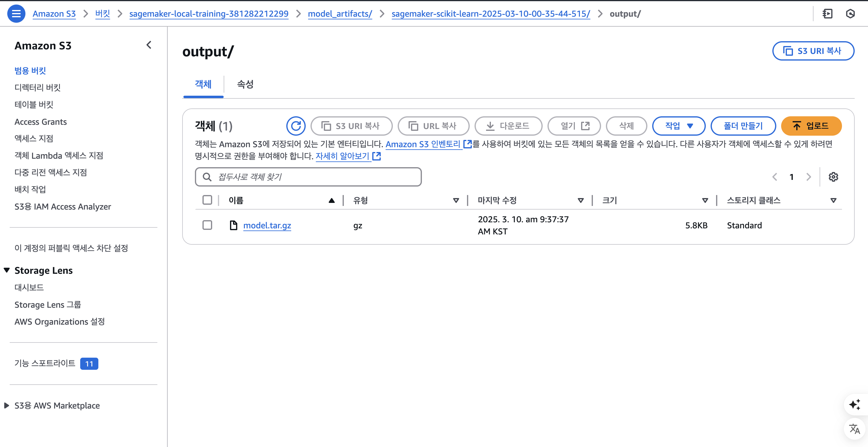Sort the 크기 column
Screen dimensions: 868x447
(x=705, y=200)
